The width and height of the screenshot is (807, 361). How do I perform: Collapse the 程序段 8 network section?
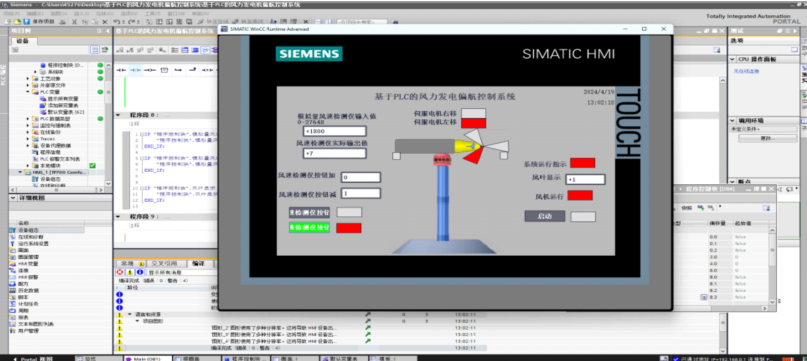(118, 115)
